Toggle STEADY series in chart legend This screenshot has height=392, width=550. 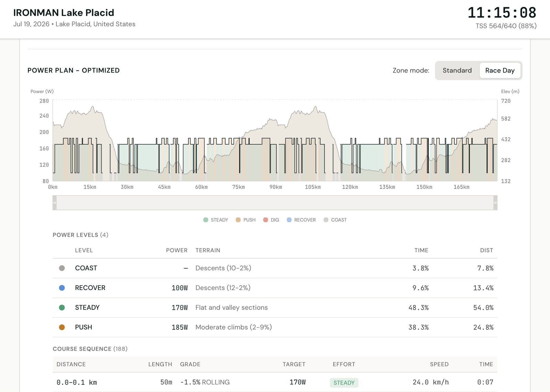[216, 220]
